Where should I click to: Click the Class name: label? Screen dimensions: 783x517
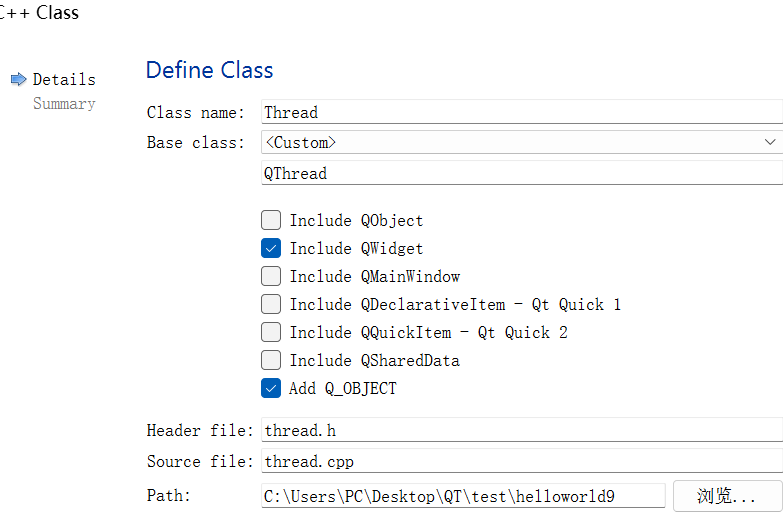(195, 112)
